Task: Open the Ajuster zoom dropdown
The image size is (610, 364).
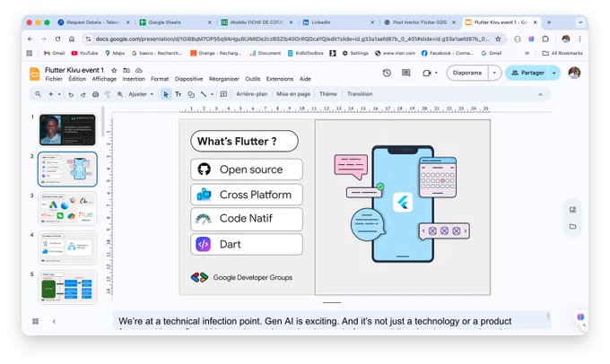Action: tap(141, 94)
